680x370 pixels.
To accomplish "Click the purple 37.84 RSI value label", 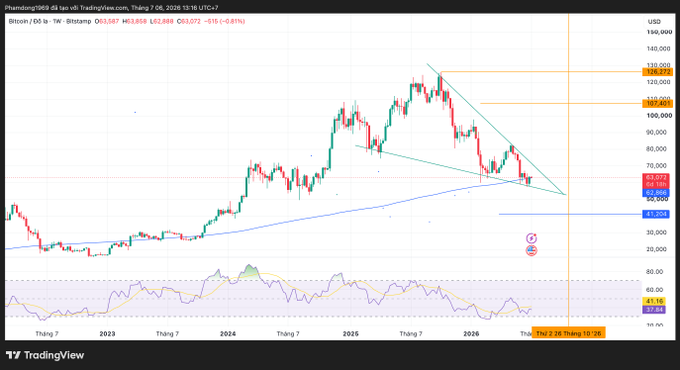I will (x=654, y=309).
